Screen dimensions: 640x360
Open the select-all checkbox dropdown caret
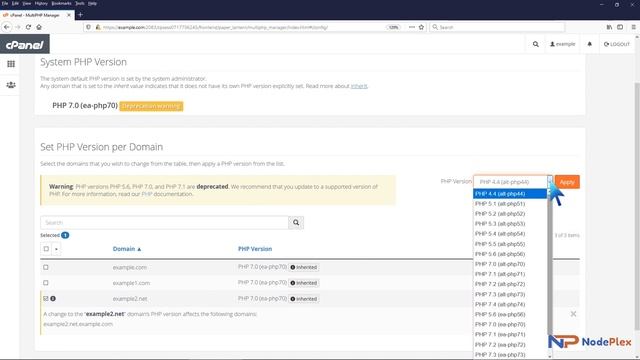(56, 249)
